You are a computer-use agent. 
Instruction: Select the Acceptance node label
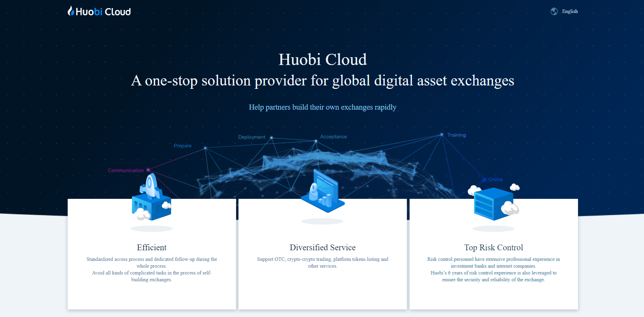click(333, 137)
